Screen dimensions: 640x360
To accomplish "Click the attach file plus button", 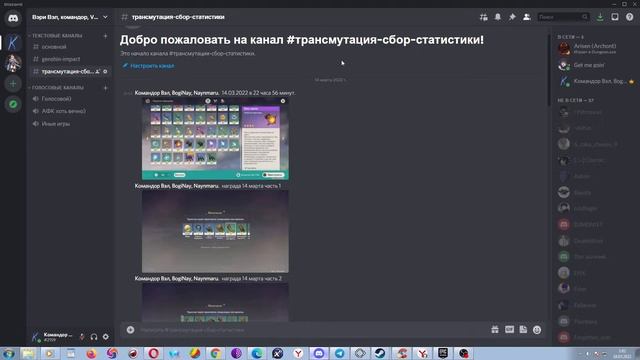I will (x=130, y=330).
